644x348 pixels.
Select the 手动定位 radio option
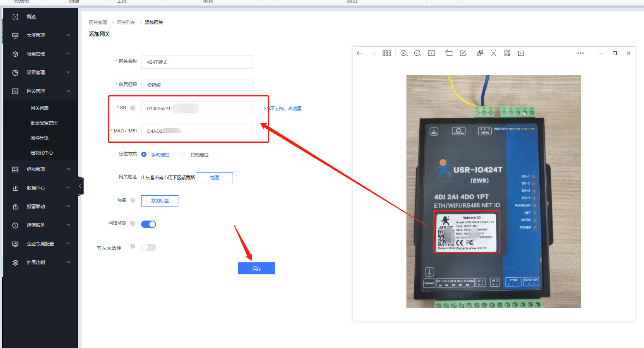pyautogui.click(x=144, y=154)
